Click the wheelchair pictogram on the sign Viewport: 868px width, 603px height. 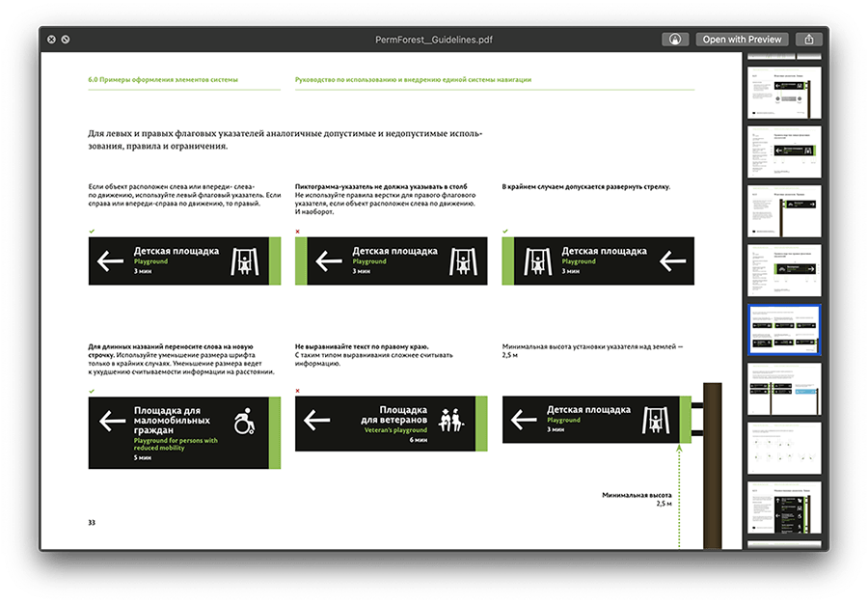coord(244,423)
